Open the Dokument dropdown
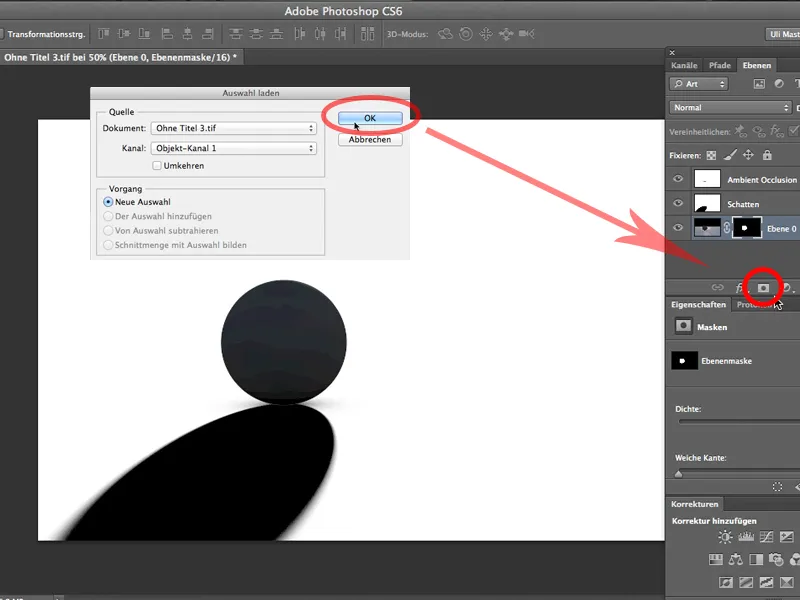 tap(233, 128)
